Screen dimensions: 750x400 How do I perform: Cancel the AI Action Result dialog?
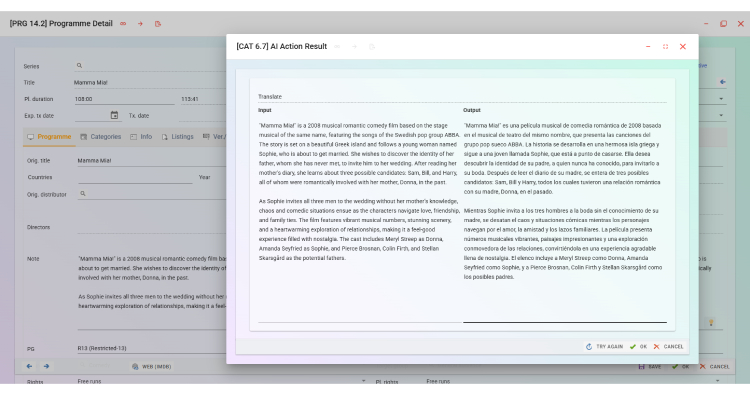[x=669, y=346]
